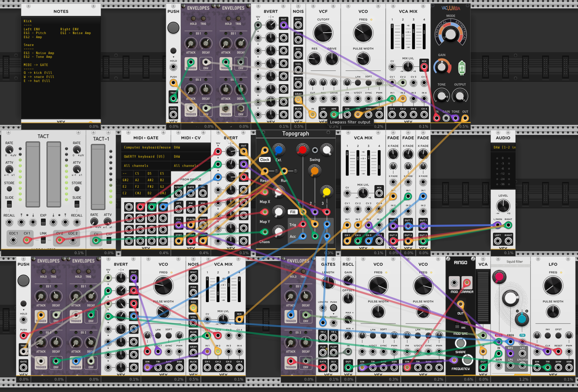Click the LP2 output jack on liquid filter
This screenshot has height=392, width=578.
point(522,353)
